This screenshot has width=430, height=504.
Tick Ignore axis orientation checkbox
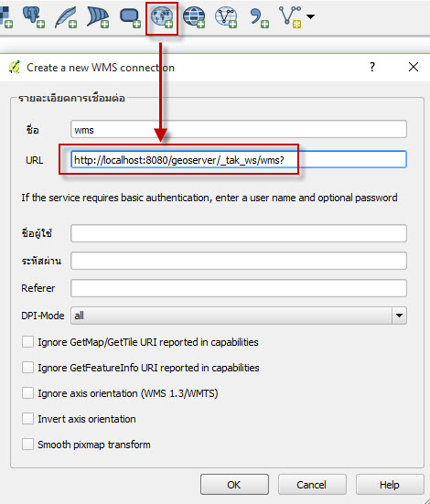coord(27,392)
